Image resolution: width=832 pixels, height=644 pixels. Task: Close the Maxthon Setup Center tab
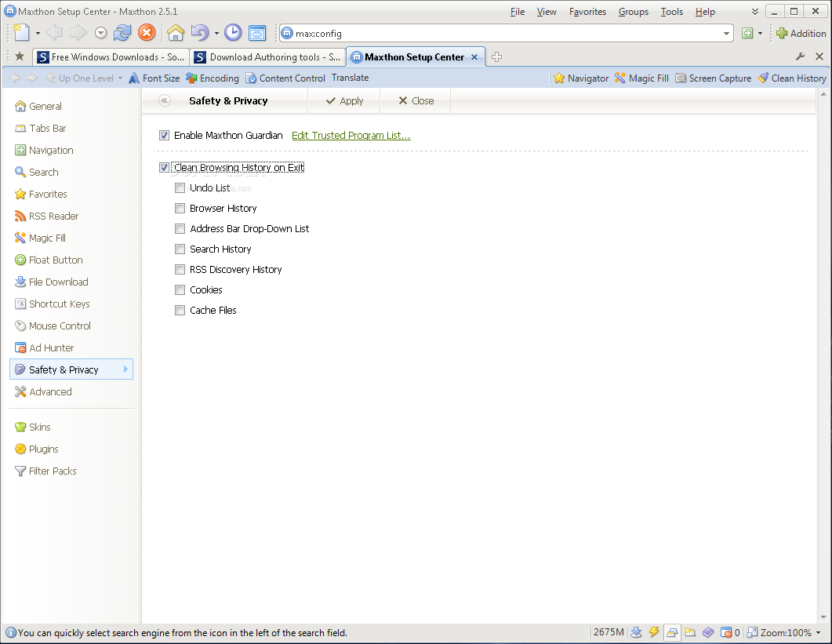point(474,56)
